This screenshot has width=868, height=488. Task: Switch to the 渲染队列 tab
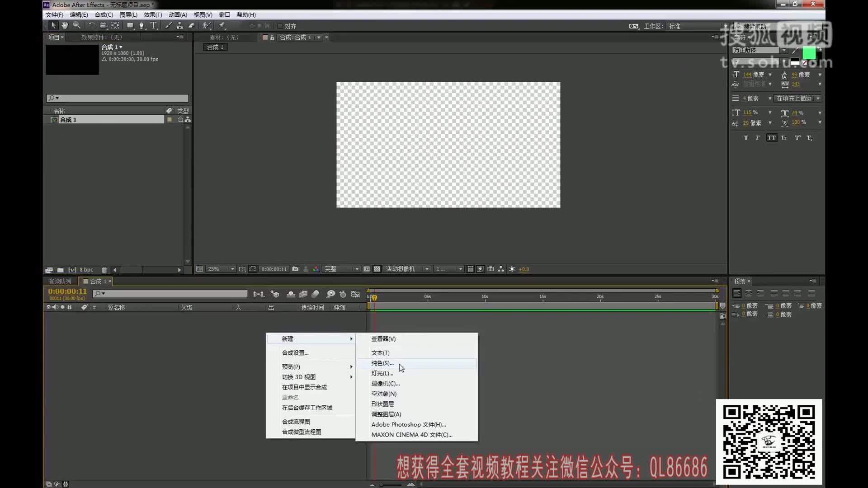pos(60,281)
